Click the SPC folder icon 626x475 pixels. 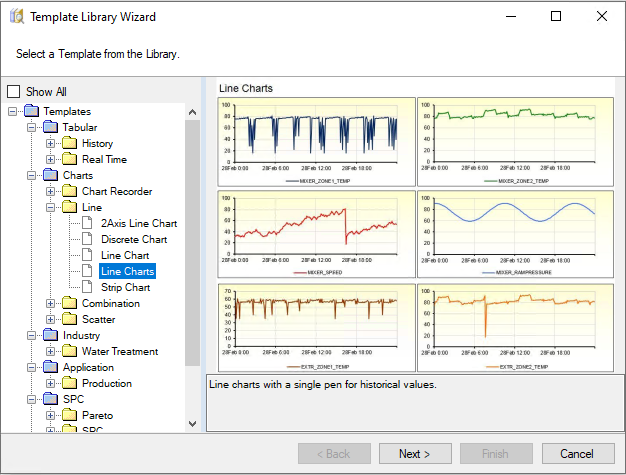(50, 398)
